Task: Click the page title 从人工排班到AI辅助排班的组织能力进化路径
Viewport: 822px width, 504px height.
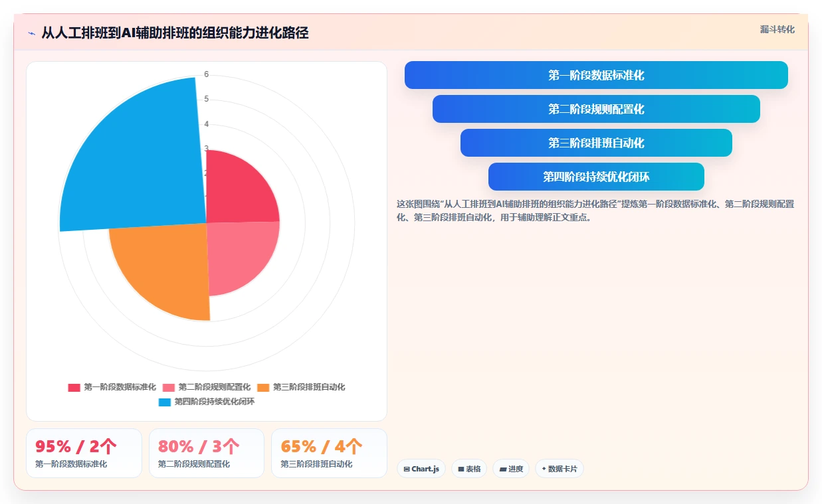Action: 175,33
